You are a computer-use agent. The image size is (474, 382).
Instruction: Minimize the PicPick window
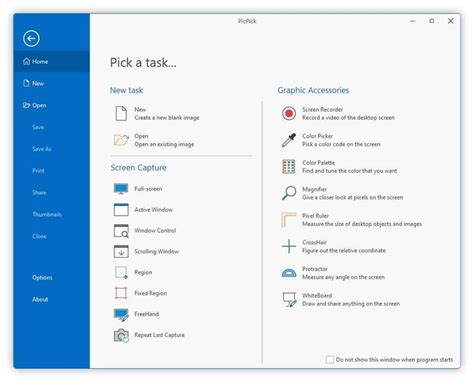(x=413, y=21)
